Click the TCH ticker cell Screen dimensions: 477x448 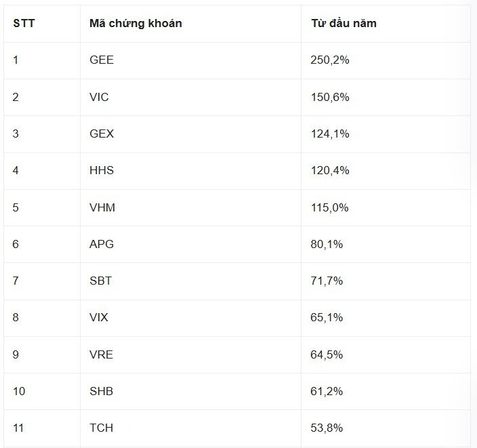102,428
